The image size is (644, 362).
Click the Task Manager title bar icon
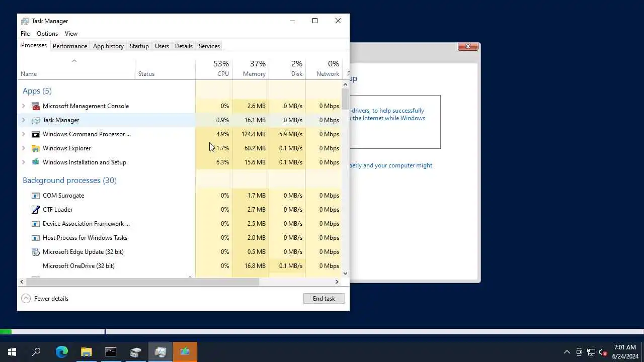coord(25,21)
